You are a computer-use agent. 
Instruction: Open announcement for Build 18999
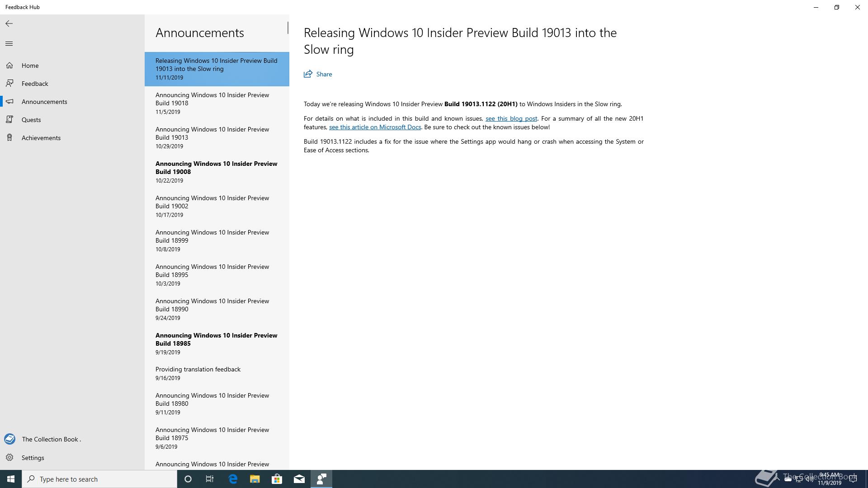tap(217, 240)
